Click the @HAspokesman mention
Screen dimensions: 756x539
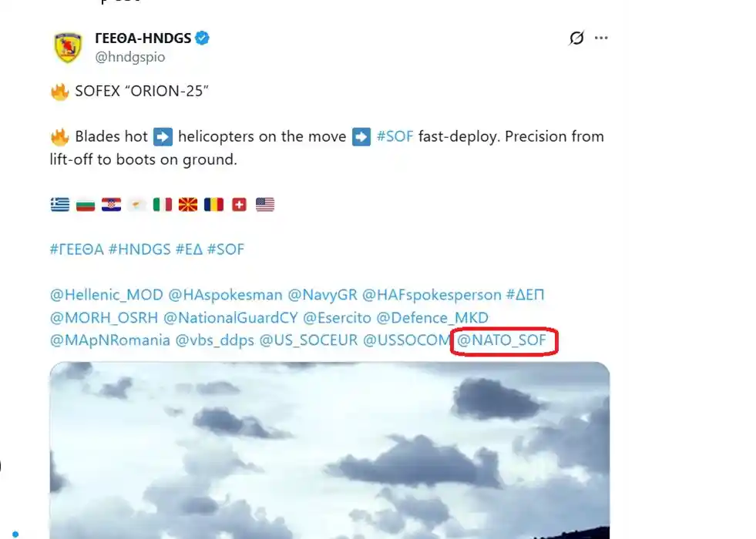225,295
